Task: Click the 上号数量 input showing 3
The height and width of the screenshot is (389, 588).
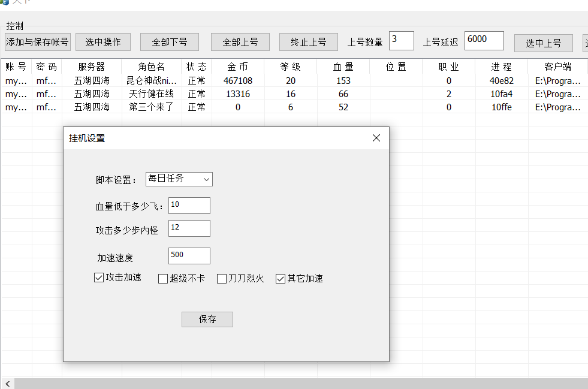Action: point(401,40)
